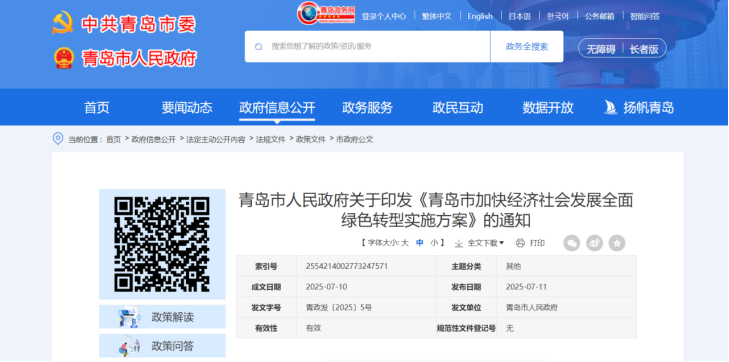Switch to Korean 한국어 version
This screenshot has height=362, width=729.
pyautogui.click(x=557, y=16)
